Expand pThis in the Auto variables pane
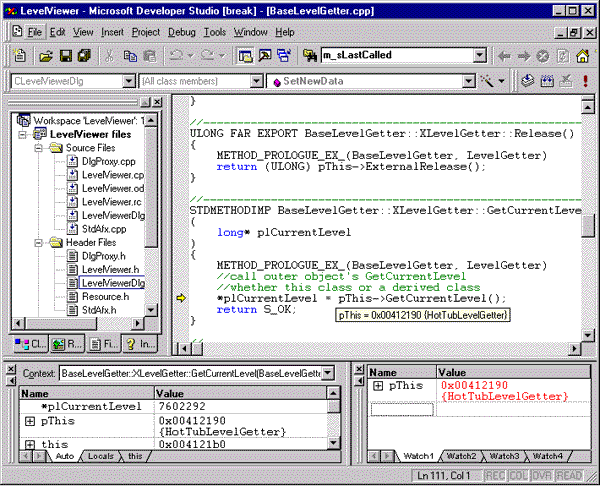This screenshot has height=486, width=600. [30, 422]
